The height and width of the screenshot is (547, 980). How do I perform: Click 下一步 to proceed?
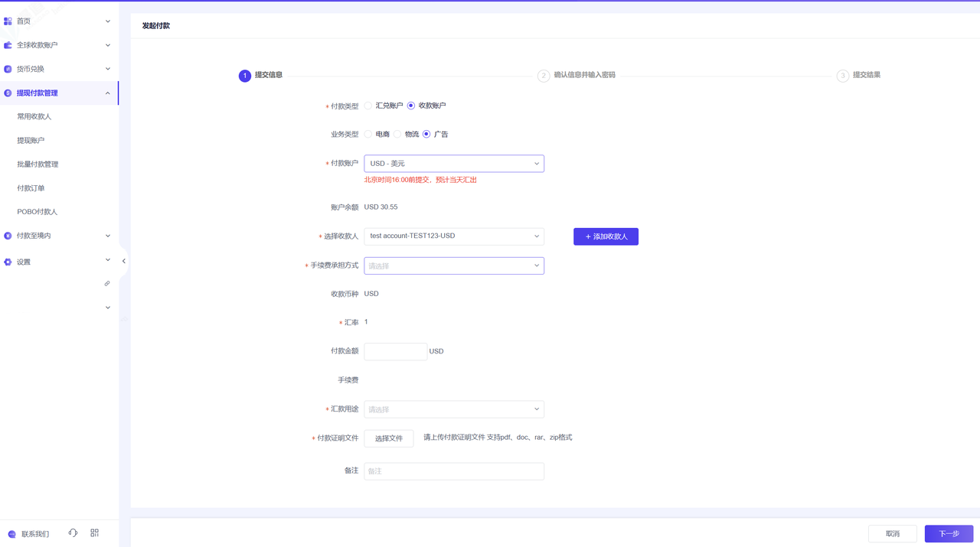coord(949,533)
